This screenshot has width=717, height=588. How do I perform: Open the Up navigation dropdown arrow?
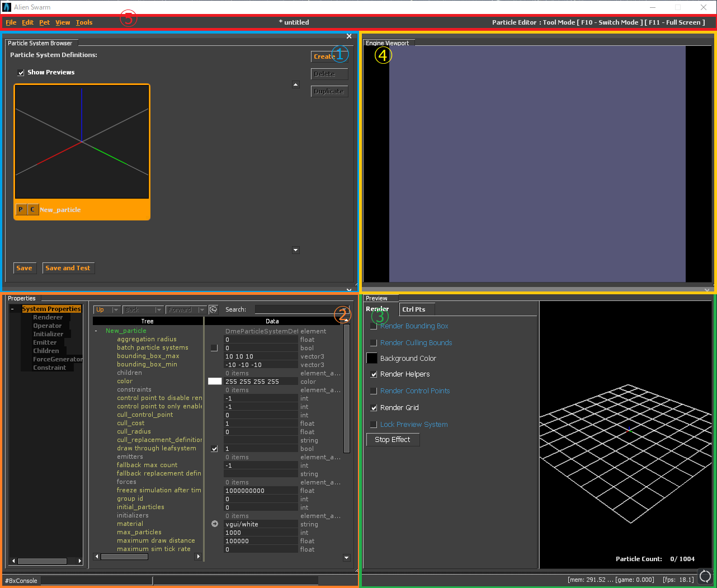tap(116, 310)
